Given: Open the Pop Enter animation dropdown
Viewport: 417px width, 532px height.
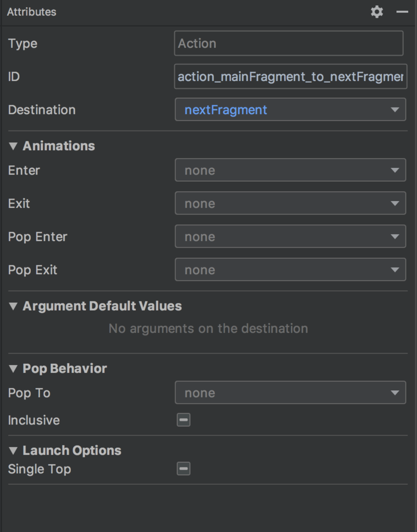Looking at the screenshot, I should click(290, 236).
